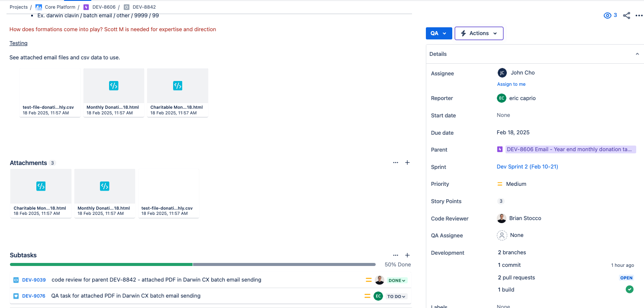
Task: Click the successful build check icon
Action: pos(630,289)
